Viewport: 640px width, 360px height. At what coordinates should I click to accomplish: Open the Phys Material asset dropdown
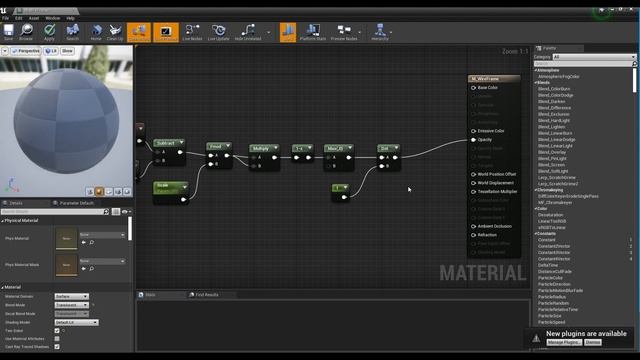click(x=102, y=235)
